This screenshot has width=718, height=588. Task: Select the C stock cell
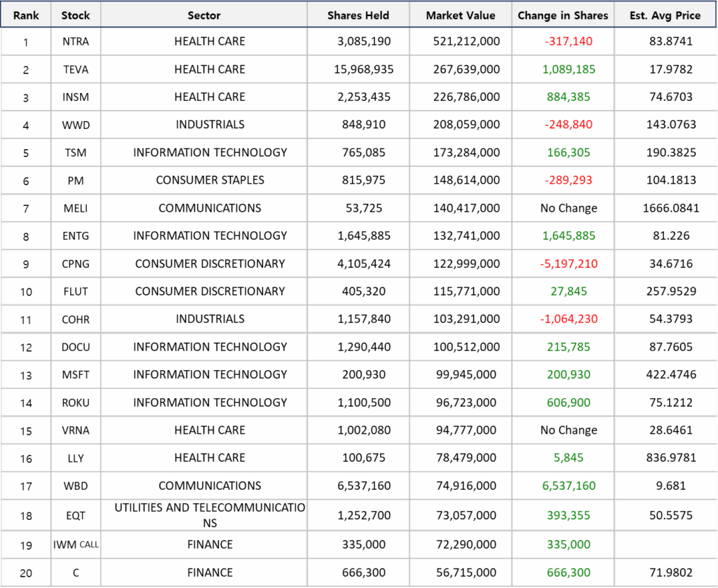pyautogui.click(x=76, y=573)
